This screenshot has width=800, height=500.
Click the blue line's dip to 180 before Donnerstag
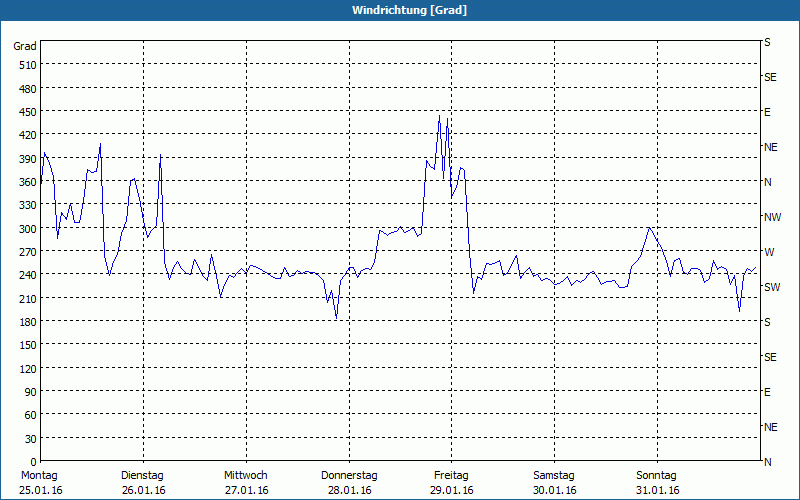point(336,318)
